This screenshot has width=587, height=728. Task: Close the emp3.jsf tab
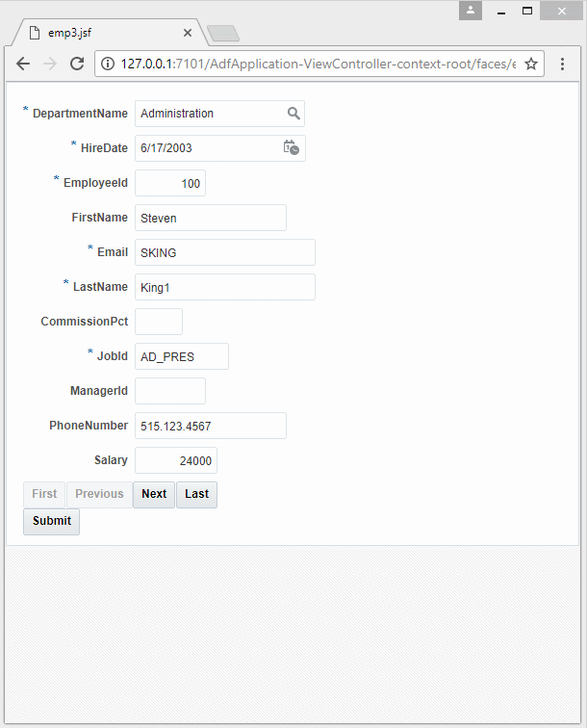[188, 33]
